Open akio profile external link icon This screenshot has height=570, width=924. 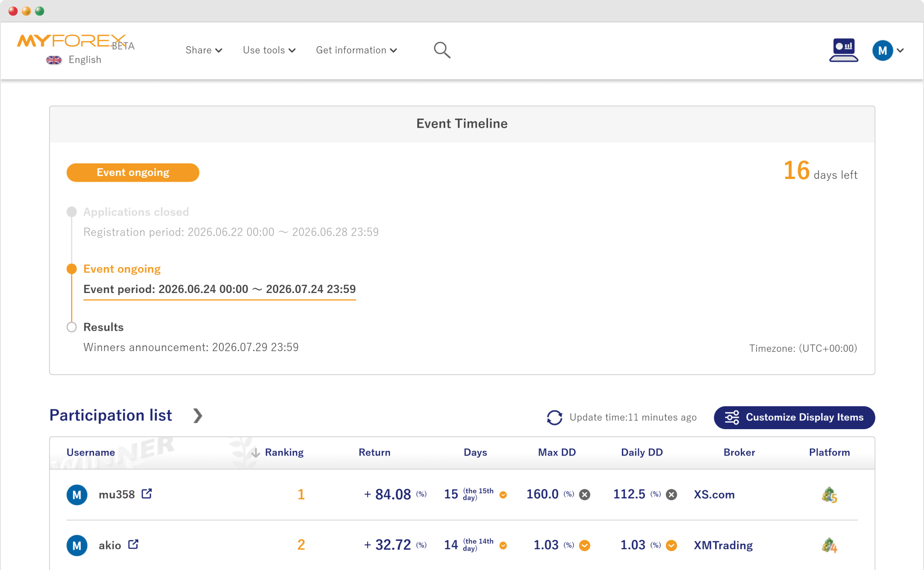tap(133, 544)
